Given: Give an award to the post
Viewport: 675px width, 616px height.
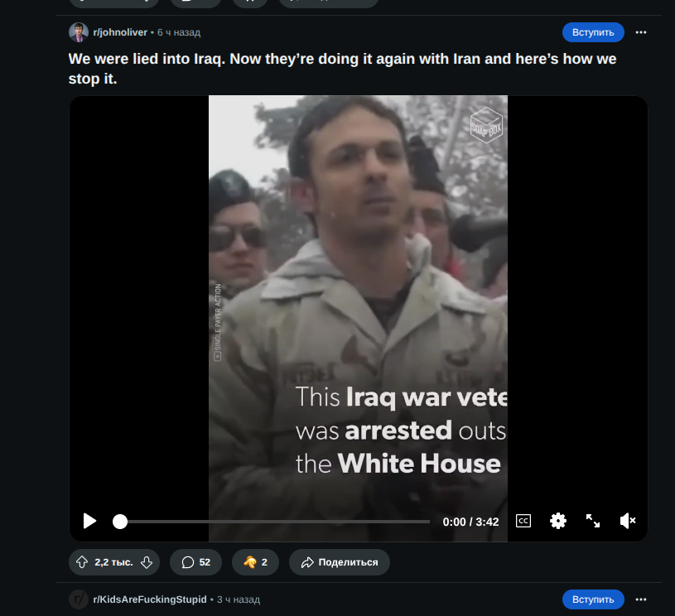Looking at the screenshot, I should click(x=255, y=562).
